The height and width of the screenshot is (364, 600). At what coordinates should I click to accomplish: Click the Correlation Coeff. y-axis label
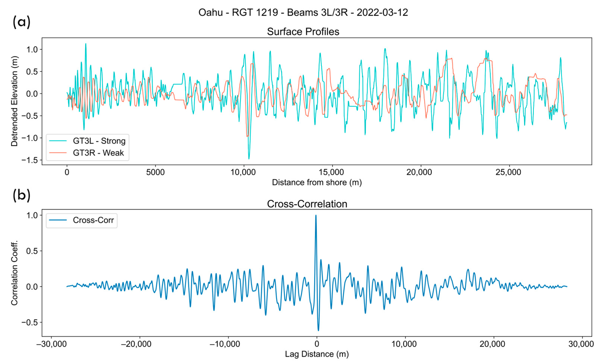pyautogui.click(x=14, y=273)
